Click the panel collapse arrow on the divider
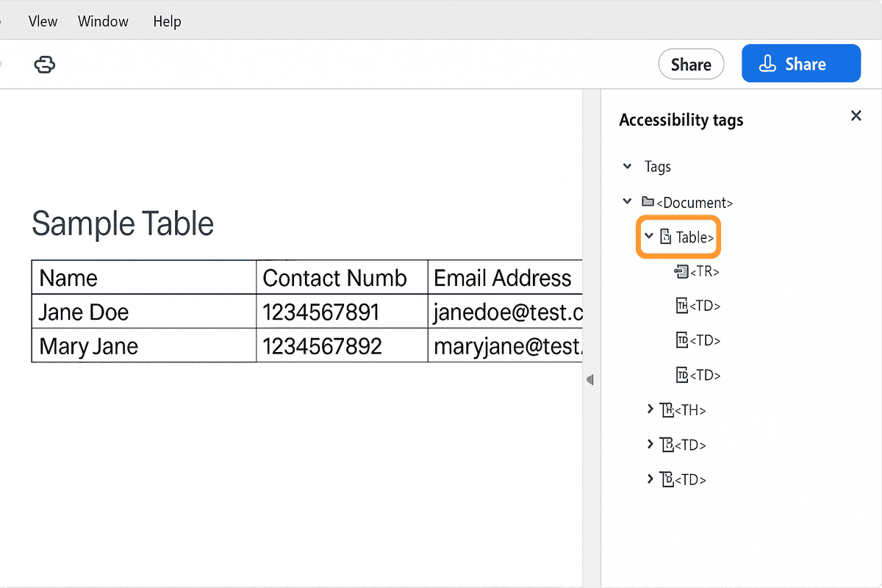This screenshot has height=588, width=882. pos(590,379)
